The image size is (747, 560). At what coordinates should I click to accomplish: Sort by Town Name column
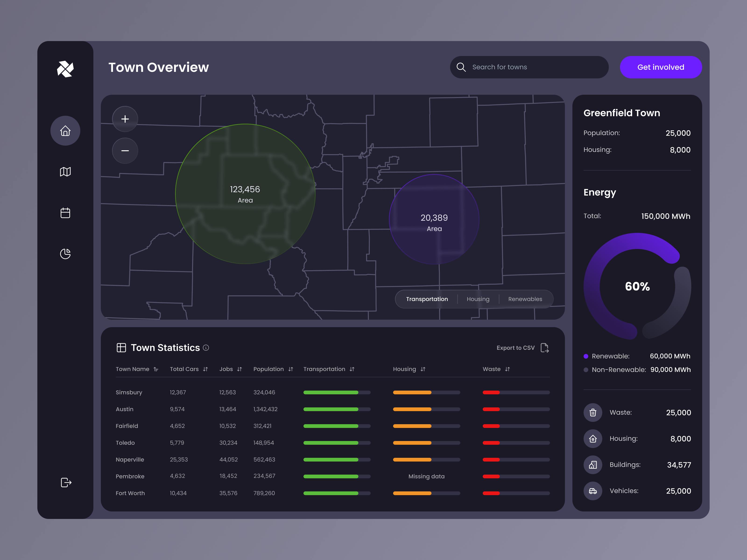pos(156,369)
